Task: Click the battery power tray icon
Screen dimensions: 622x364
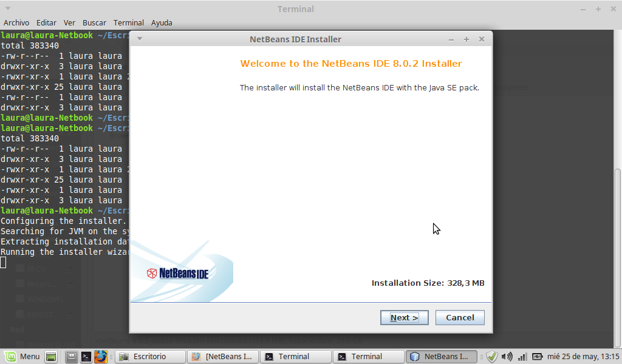Action: (538, 357)
